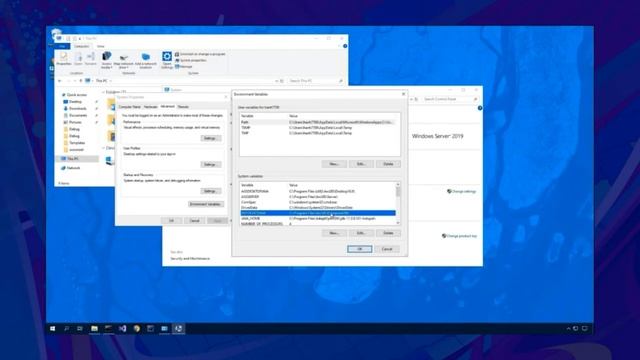Click Performance Settings button

coord(211,138)
